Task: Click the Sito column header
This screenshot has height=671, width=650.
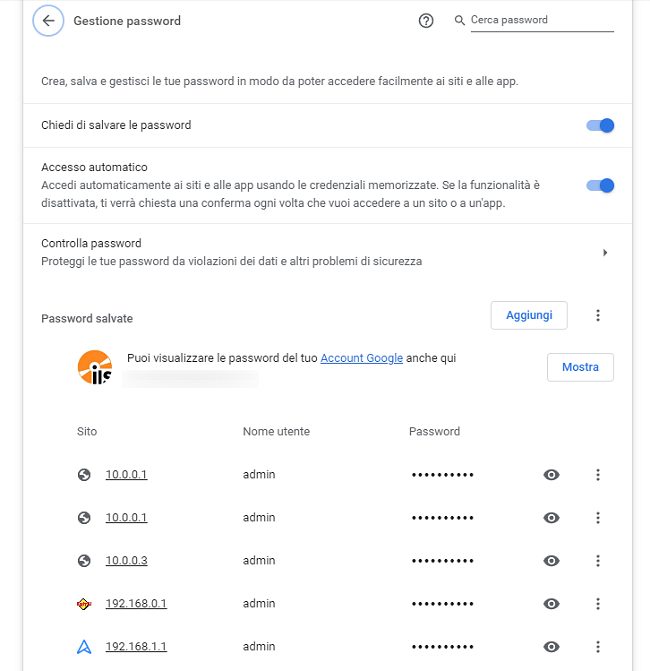Action: pyautogui.click(x=87, y=431)
